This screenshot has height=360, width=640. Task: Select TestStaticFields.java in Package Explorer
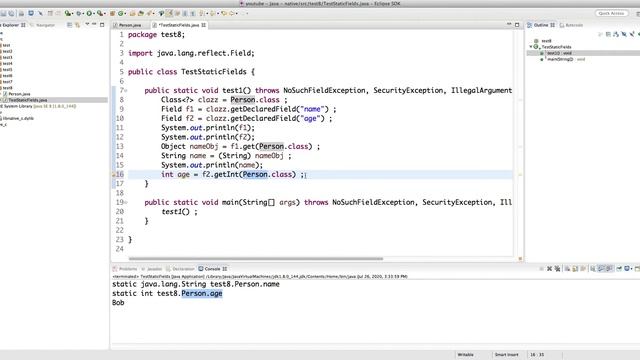pyautogui.click(x=24, y=100)
